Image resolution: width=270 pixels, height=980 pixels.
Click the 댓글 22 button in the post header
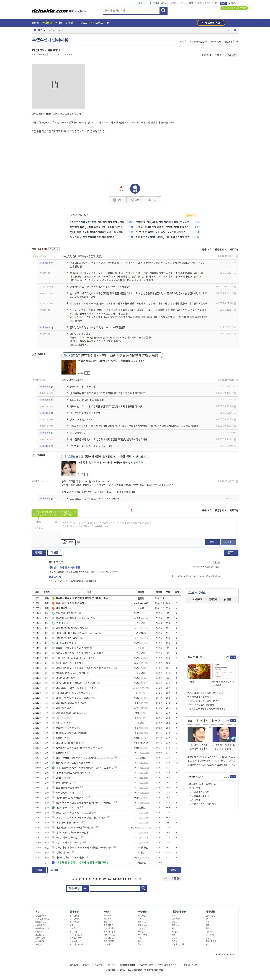coord(231,55)
